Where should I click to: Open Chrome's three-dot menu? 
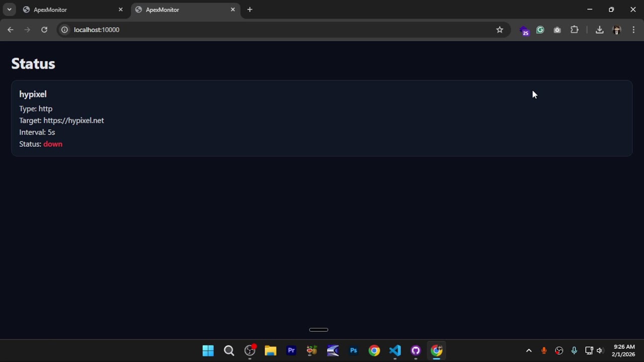[633, 30]
